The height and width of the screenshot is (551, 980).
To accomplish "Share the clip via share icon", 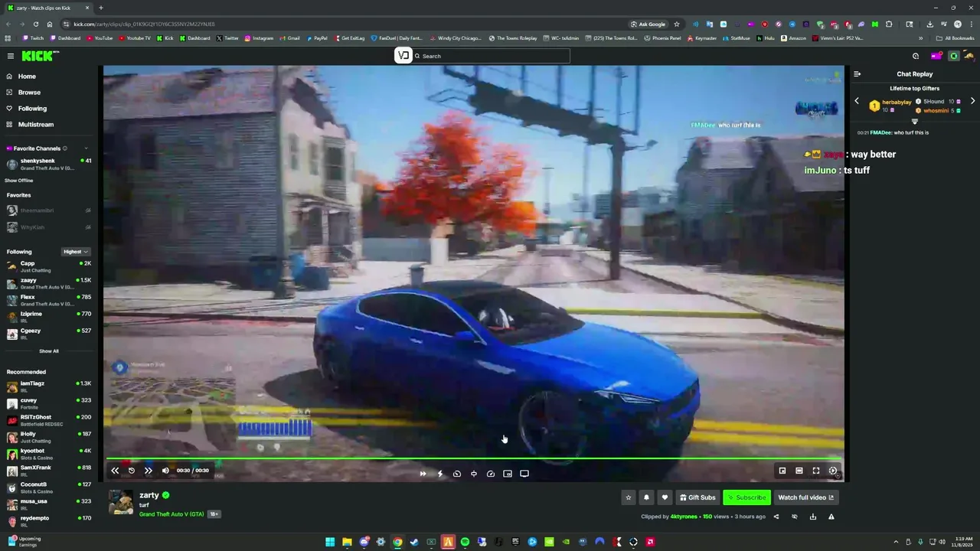I will click(776, 517).
